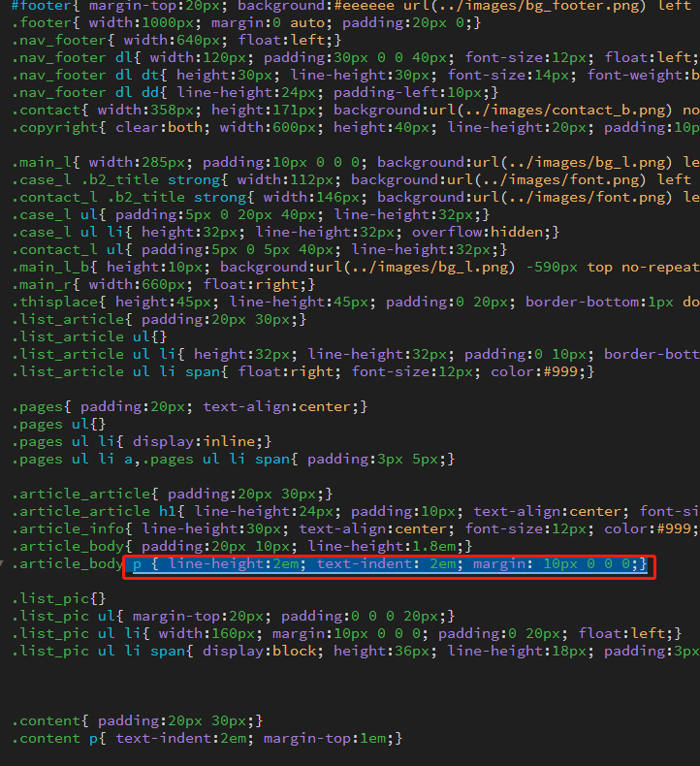Click the '.list_pic{}' line
The height and width of the screenshot is (766, 700).
point(58,599)
